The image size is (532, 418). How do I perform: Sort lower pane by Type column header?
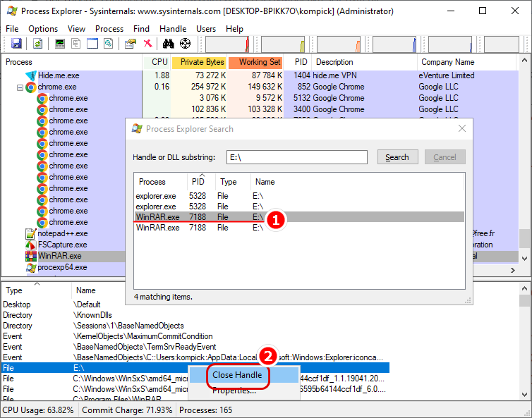click(x=37, y=290)
